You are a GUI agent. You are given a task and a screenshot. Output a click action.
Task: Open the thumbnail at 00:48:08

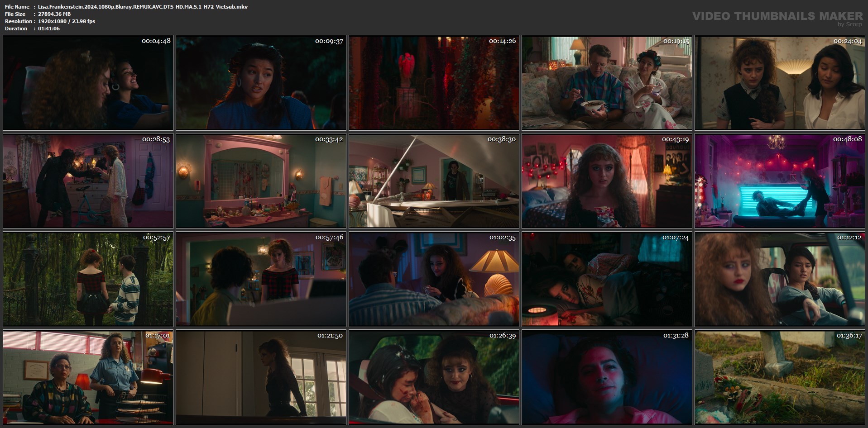point(780,181)
